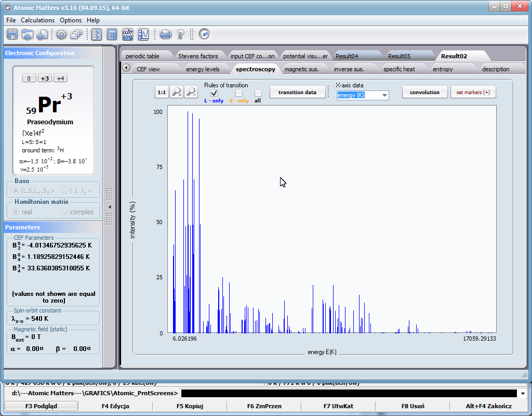Enable the 'S - only' transition rule
The height and width of the screenshot is (416, 532).
pyautogui.click(x=239, y=93)
